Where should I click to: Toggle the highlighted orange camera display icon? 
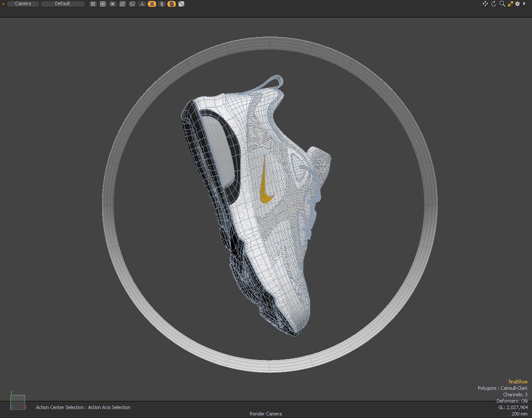tap(152, 4)
